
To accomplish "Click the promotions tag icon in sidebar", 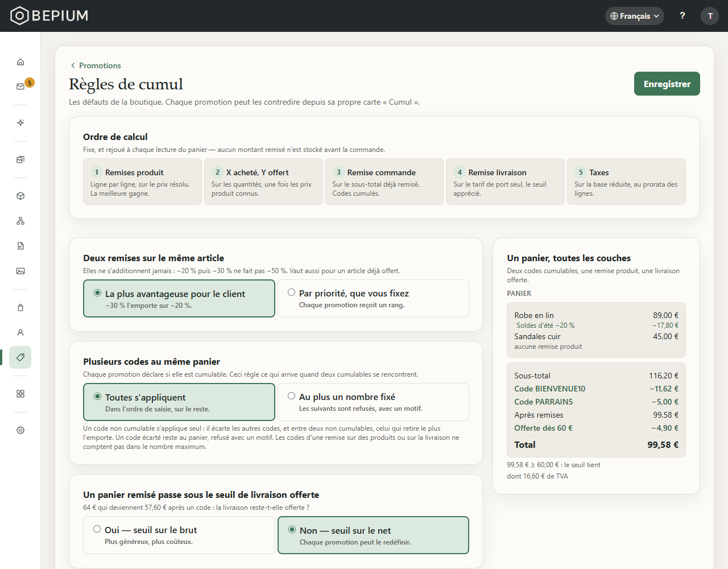I will [x=20, y=357].
